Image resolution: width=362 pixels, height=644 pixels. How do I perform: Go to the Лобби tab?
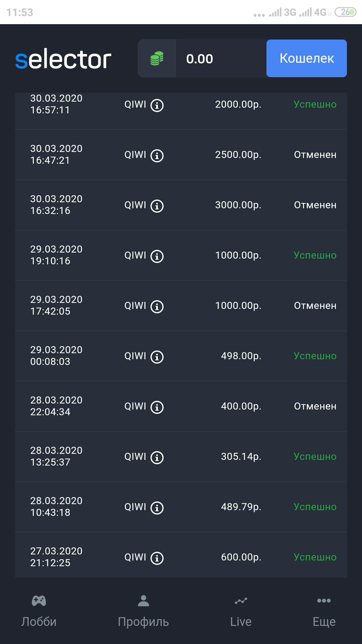39,611
